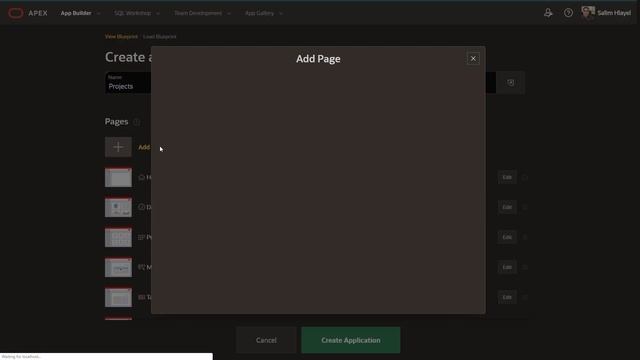Click the plus Add Page tile

(x=118, y=147)
